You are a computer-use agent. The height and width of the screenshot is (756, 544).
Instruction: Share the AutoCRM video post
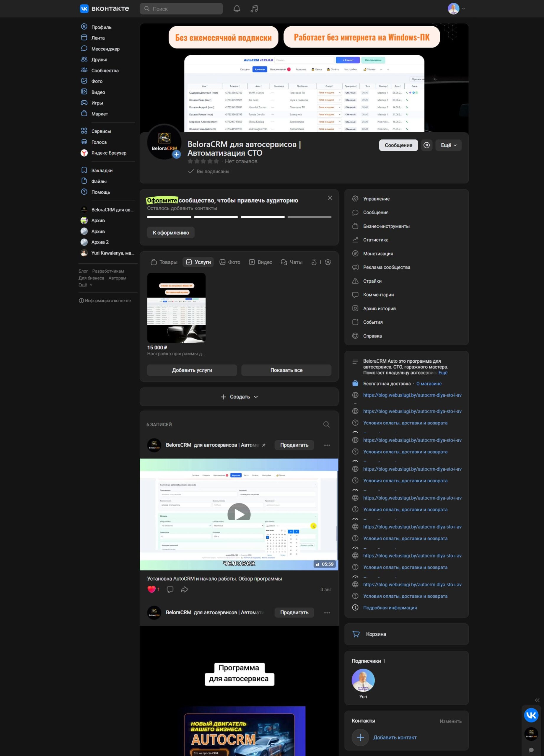(x=184, y=589)
